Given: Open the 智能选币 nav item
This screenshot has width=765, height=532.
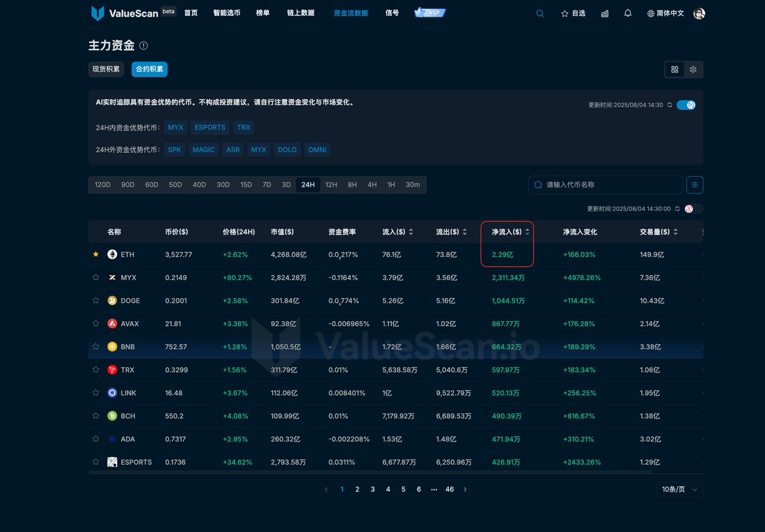Looking at the screenshot, I should click(x=227, y=13).
